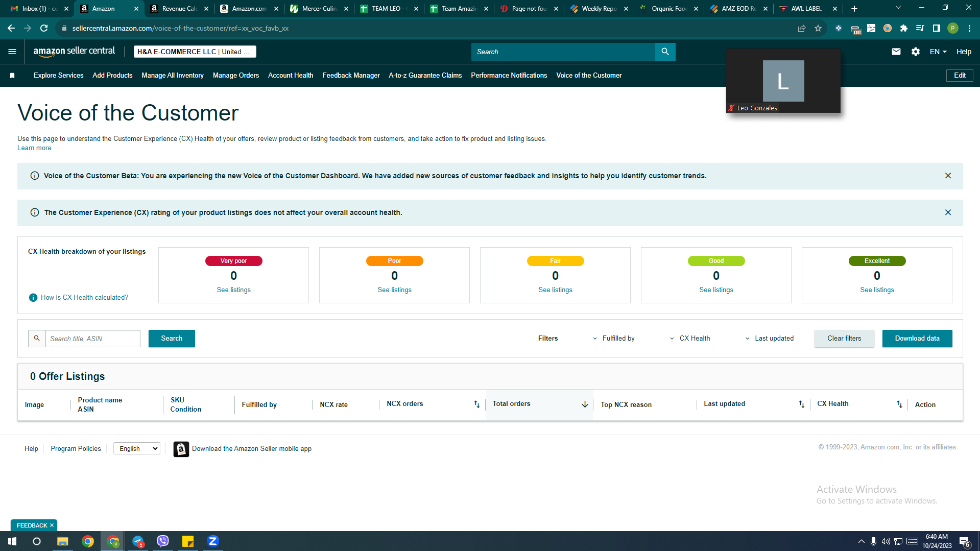The width and height of the screenshot is (980, 551).
Task: Bookmark this page with the star icon
Action: 818,28
